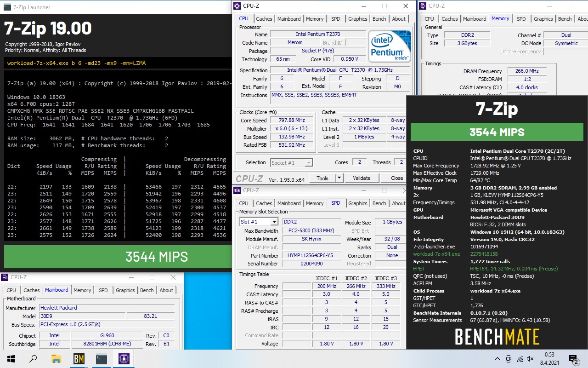Switch to Bench tab in top CPU-Z
The image size is (588, 368).
click(379, 19)
